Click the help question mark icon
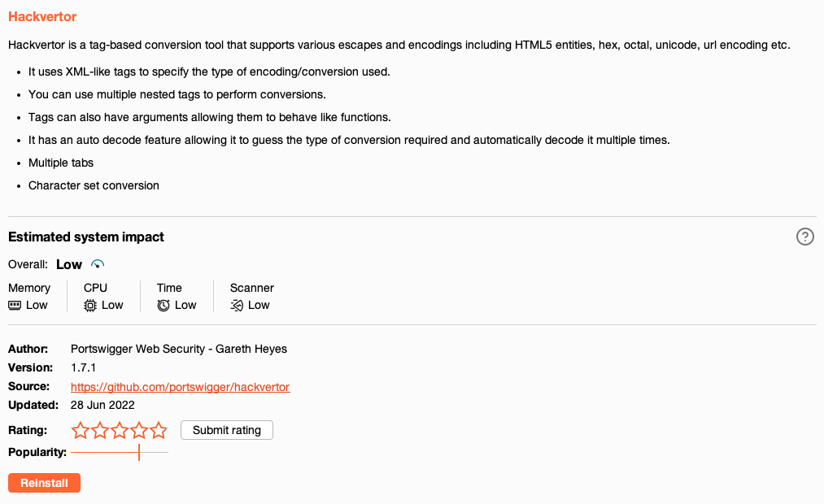824x504 pixels. click(805, 237)
